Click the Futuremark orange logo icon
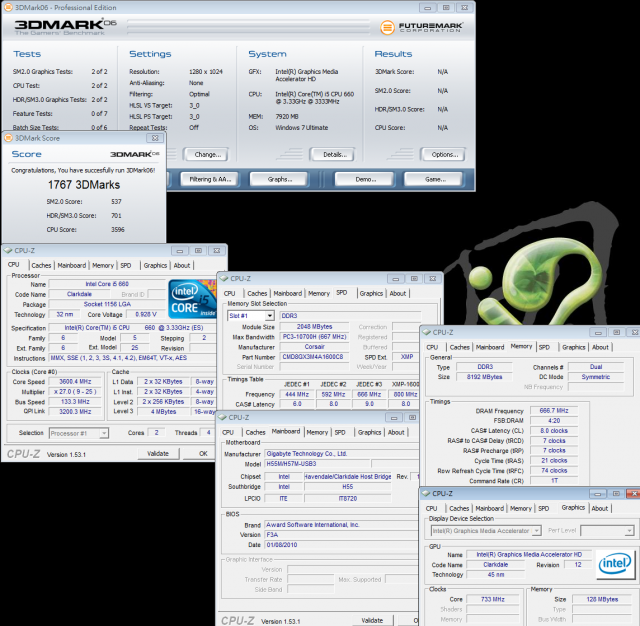The width and height of the screenshot is (640, 626). (x=387, y=27)
